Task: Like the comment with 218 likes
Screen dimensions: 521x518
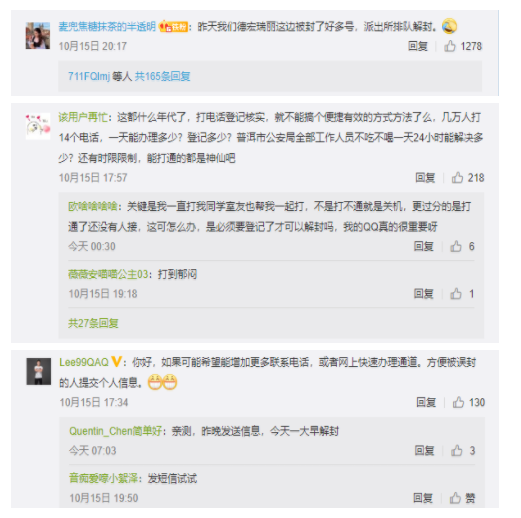Action: tap(457, 178)
